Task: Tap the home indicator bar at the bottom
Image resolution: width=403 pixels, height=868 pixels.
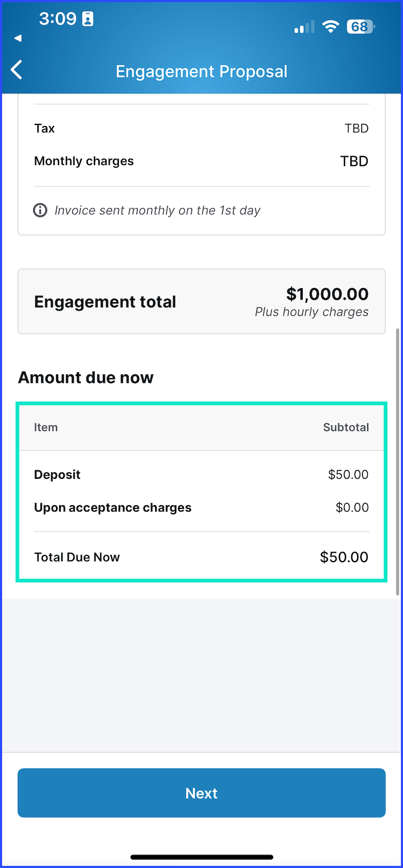Action: (x=201, y=857)
